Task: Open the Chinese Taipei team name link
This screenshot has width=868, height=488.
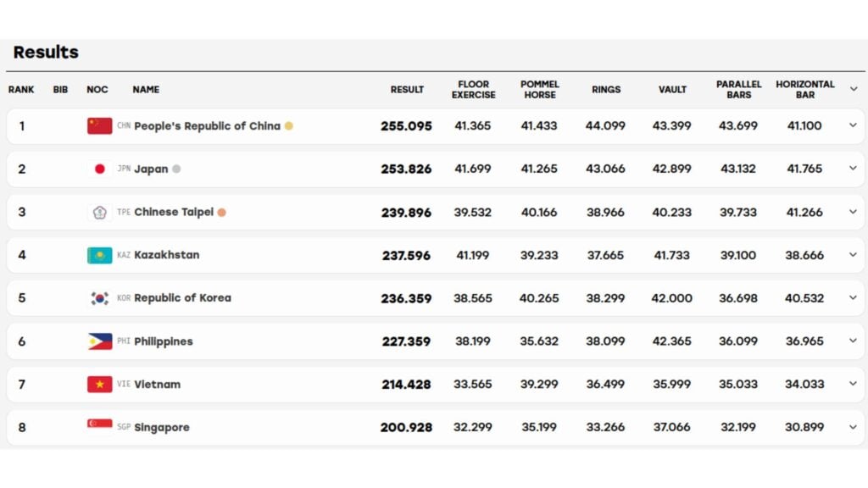Action: (174, 212)
